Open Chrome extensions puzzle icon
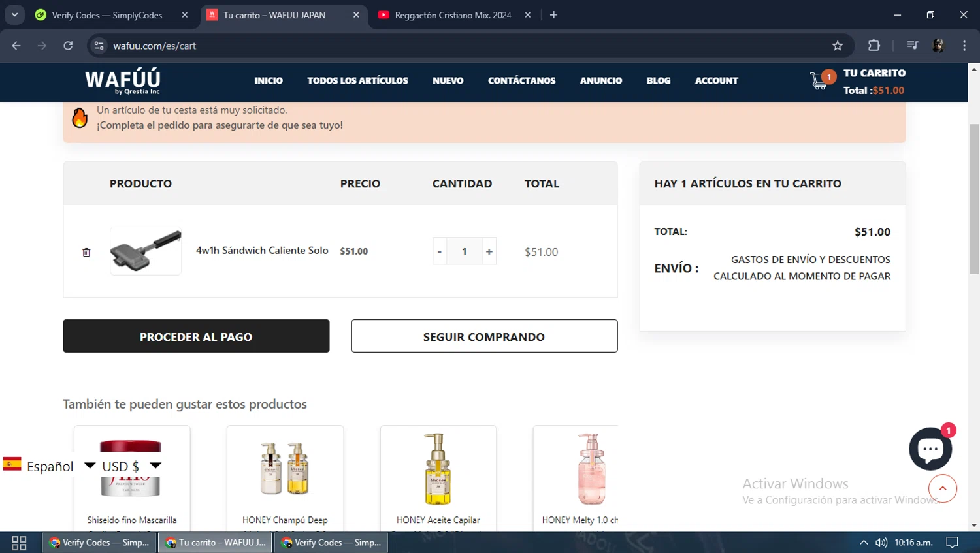 pyautogui.click(x=874, y=46)
